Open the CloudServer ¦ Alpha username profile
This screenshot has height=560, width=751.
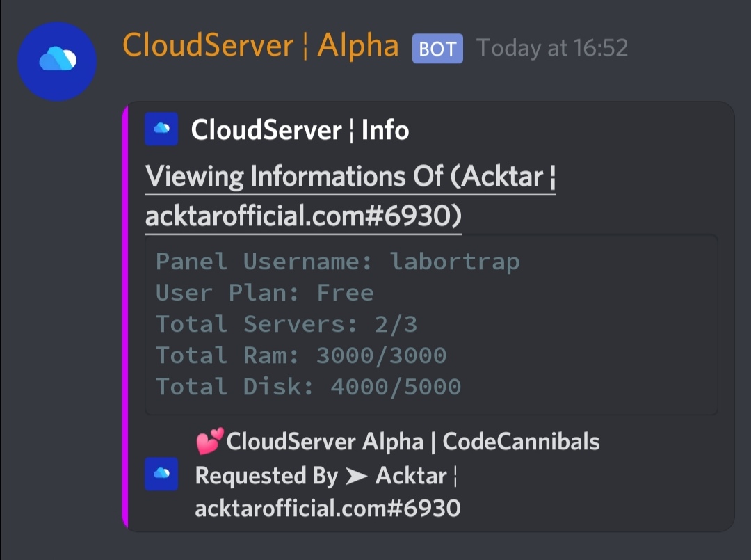point(260,47)
